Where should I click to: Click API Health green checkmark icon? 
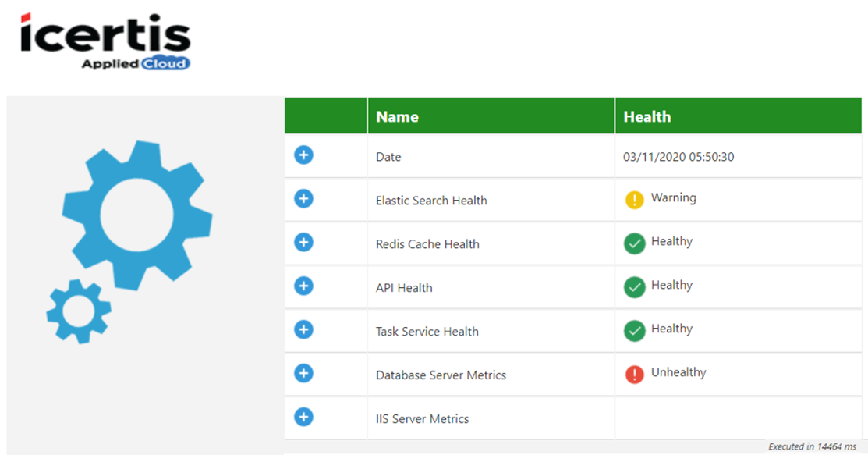pos(635,287)
